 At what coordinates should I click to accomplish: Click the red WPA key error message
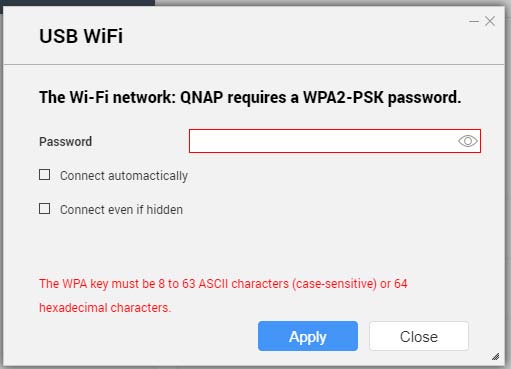coord(223,295)
